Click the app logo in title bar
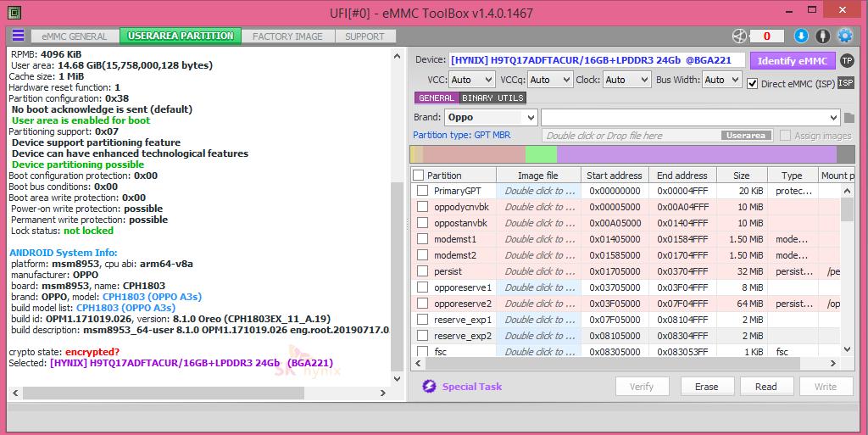Viewport: 868px width, 435px height. coord(14,12)
